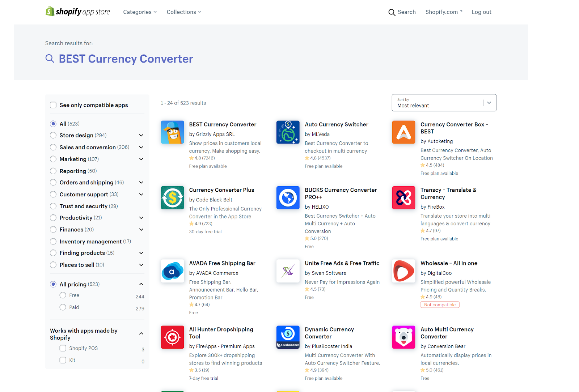Click the "by Grizzly Apps SRL" developer text

(212, 134)
